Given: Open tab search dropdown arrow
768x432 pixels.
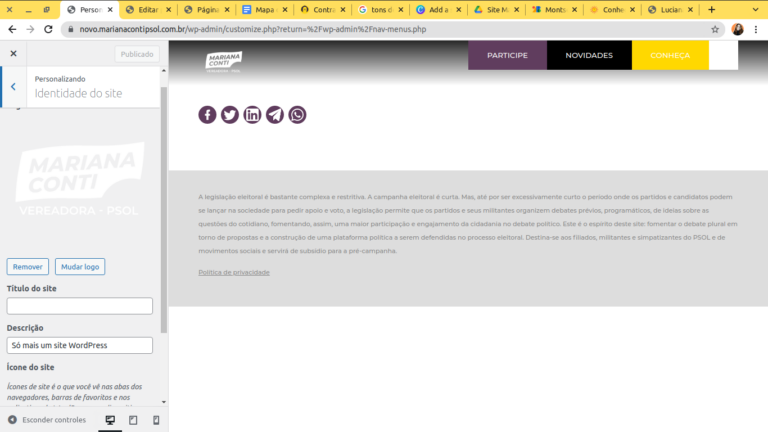Looking at the screenshot, I should tap(755, 9).
